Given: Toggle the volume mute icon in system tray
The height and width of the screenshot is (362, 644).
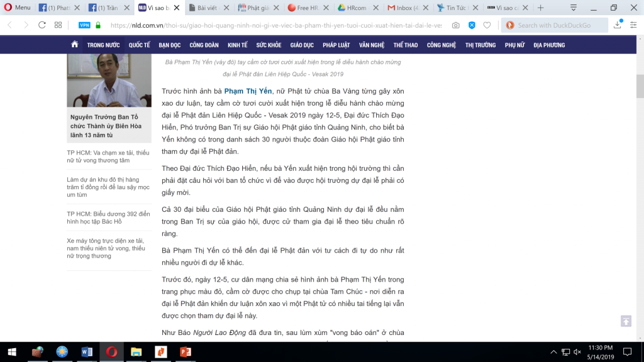Looking at the screenshot, I should [x=577, y=351].
